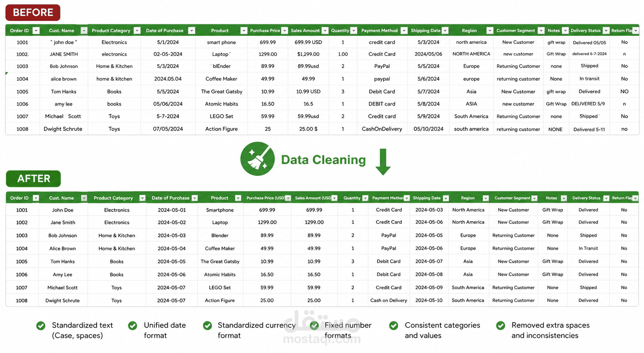Image resolution: width=644 pixels, height=353 pixels.
Task: Select payment cell "CashOnDelivery"
Action: 382,129
